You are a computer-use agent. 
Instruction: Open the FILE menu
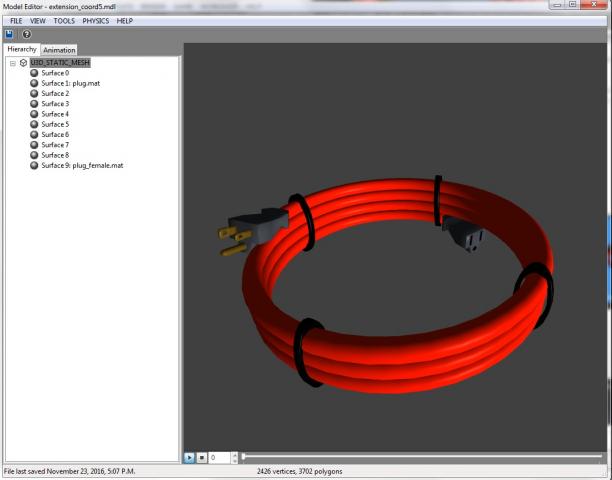16,20
